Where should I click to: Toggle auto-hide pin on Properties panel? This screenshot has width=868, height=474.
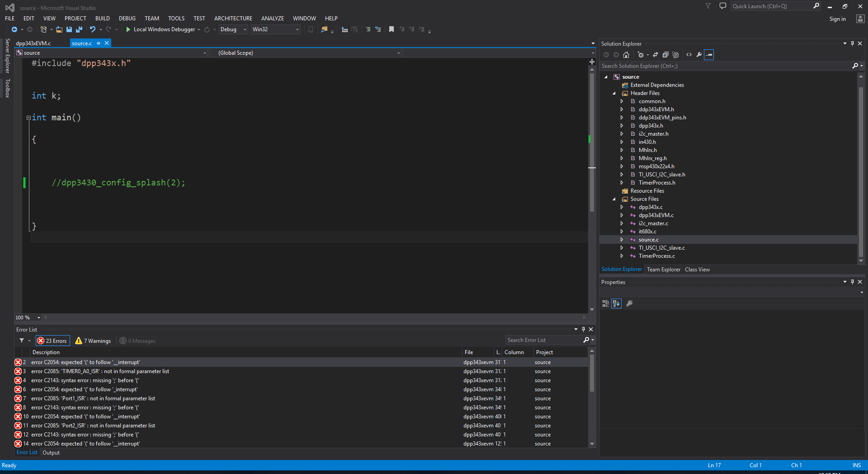[x=852, y=282]
